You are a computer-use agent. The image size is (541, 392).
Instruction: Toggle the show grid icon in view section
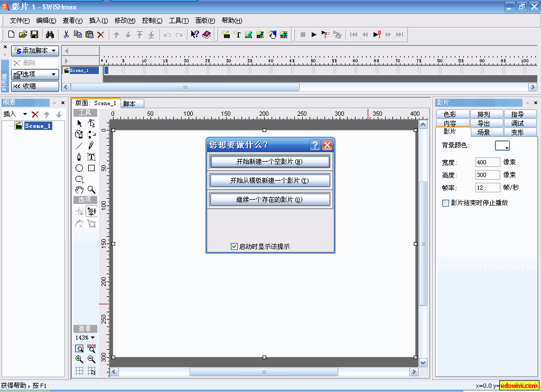(x=79, y=371)
